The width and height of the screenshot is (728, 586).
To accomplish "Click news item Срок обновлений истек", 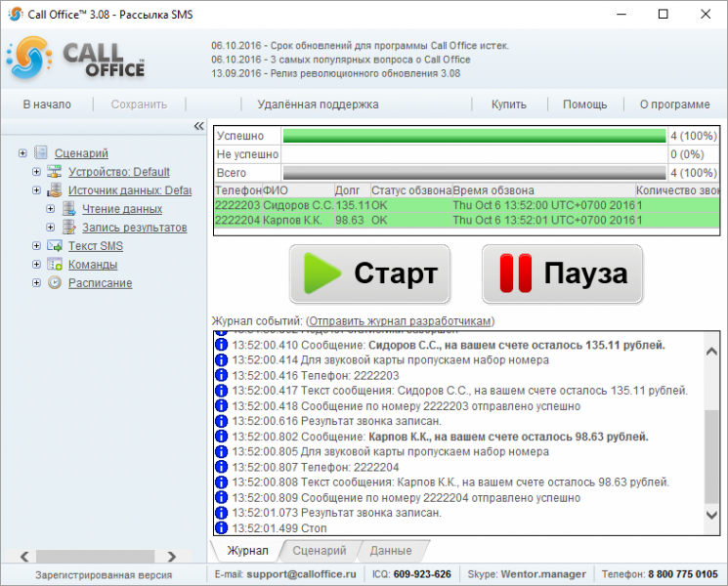I will (361, 46).
